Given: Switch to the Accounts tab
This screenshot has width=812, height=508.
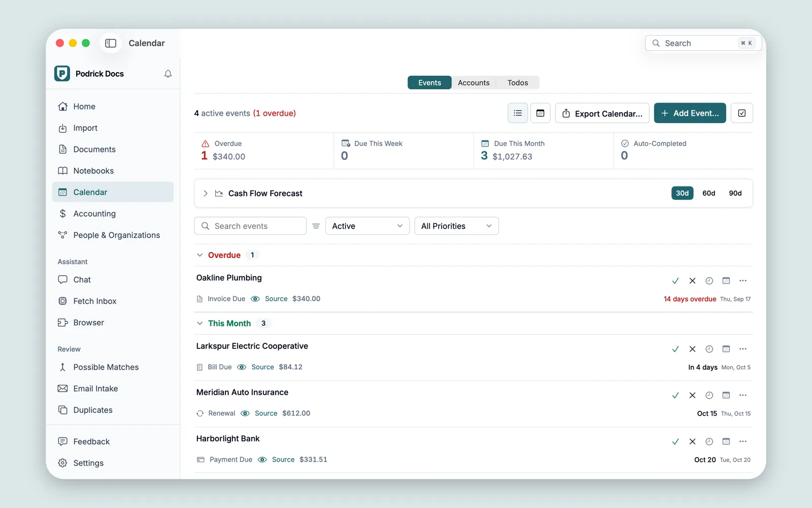Looking at the screenshot, I should pyautogui.click(x=473, y=83).
